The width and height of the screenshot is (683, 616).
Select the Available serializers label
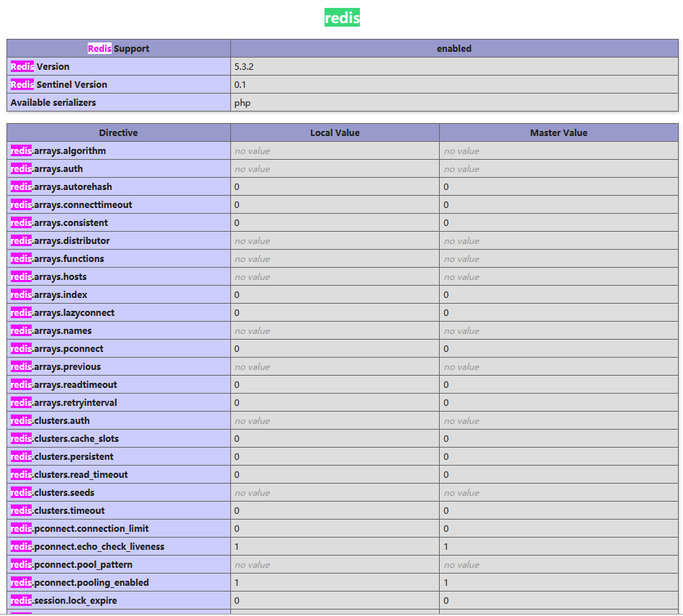pyautogui.click(x=53, y=103)
